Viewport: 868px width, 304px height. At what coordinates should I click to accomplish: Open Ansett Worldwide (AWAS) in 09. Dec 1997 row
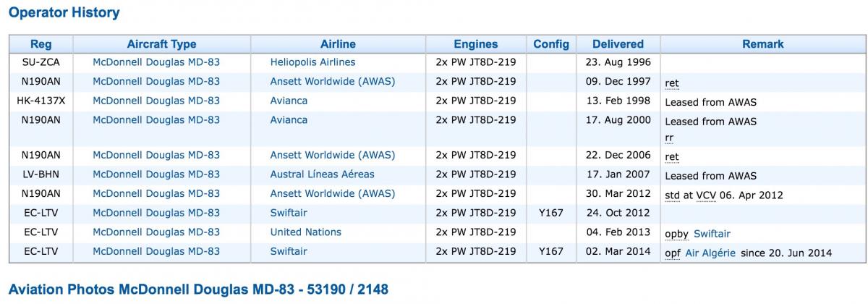click(333, 82)
